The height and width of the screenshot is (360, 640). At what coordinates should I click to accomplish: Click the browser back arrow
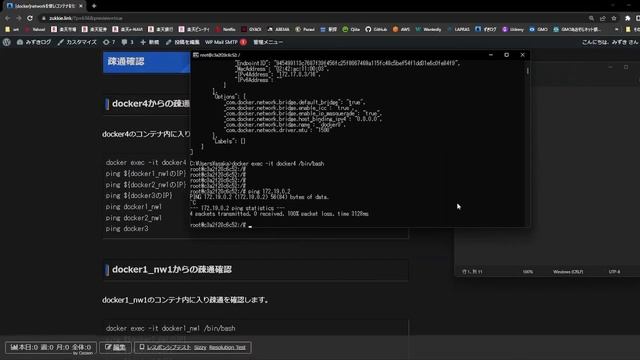coord(7,18)
